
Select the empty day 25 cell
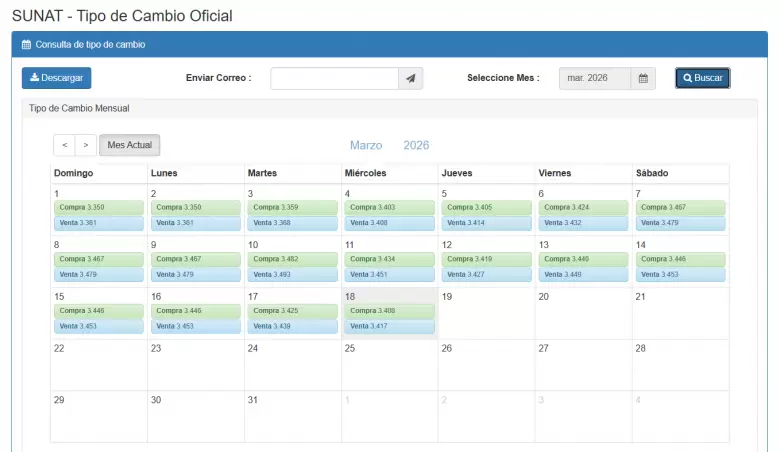[x=390, y=365]
